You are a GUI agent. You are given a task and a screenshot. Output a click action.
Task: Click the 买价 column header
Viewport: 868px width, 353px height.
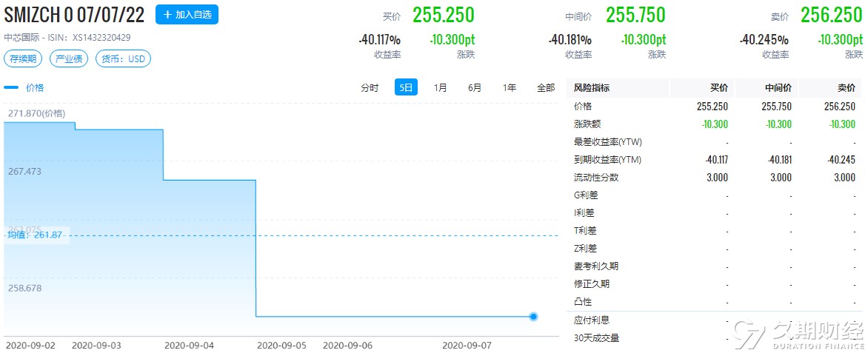tap(718, 88)
